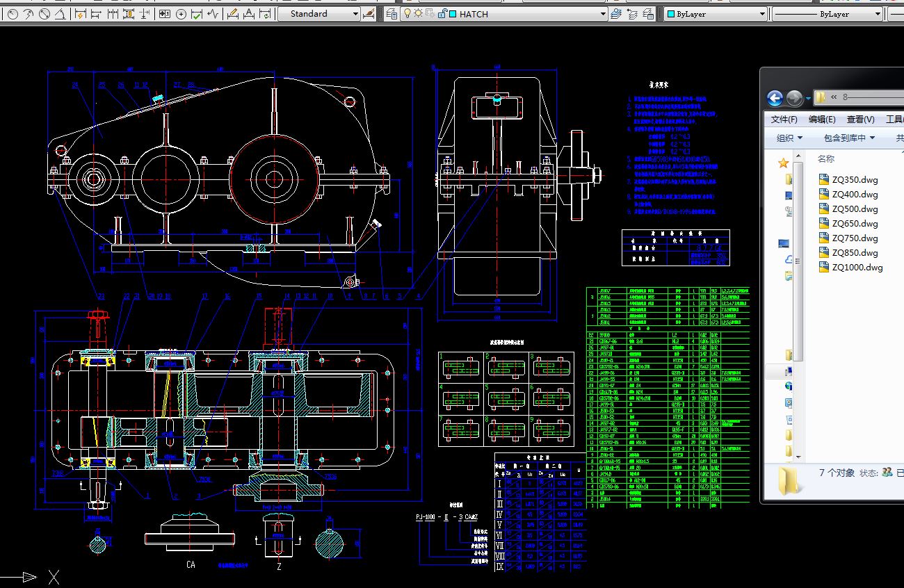Screen dimensions: 904x588
Task: Open the 文件(F) menu in Explorer
Action: [x=784, y=120]
